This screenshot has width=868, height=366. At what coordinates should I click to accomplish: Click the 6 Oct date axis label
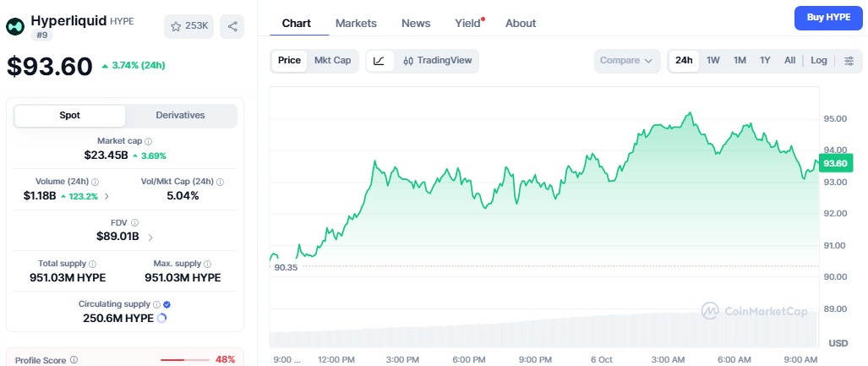pos(600,360)
